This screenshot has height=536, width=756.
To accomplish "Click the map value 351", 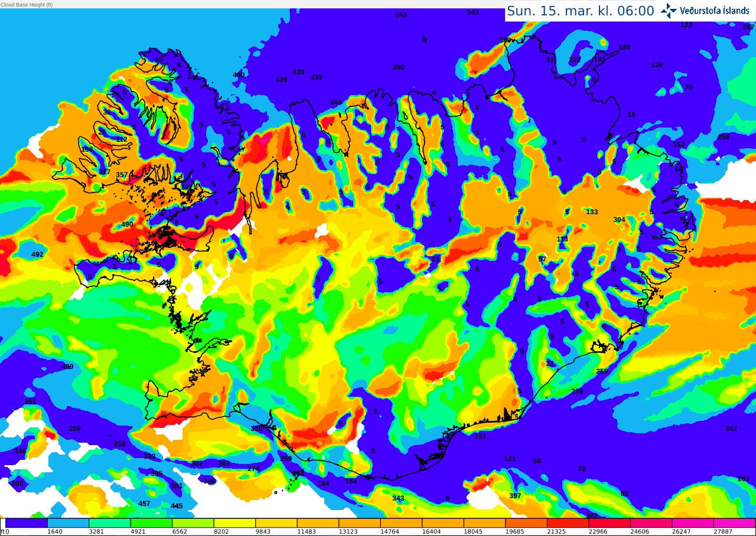I will pyautogui.click(x=30, y=401).
